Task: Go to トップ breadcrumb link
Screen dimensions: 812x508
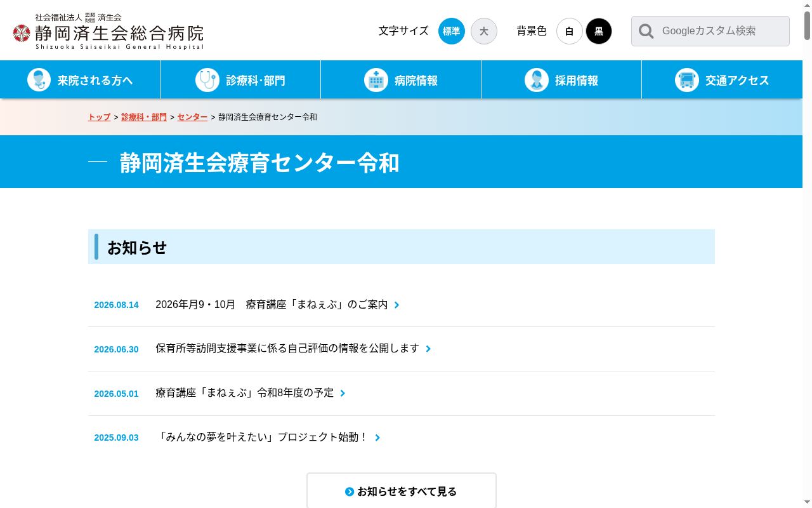Action: (100, 117)
